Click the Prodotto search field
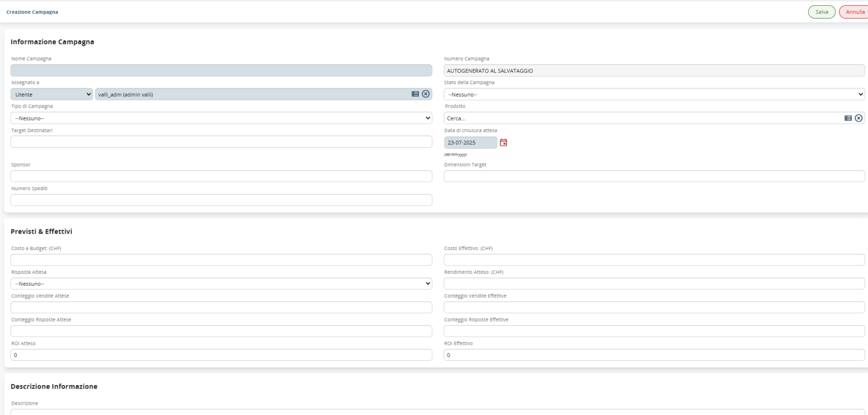Viewport: 868px width, 415px height. click(641, 118)
